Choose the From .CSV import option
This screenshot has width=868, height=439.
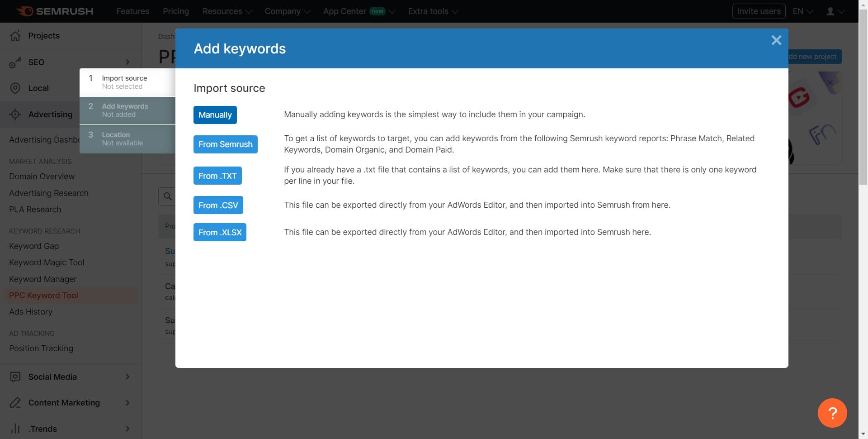point(218,205)
